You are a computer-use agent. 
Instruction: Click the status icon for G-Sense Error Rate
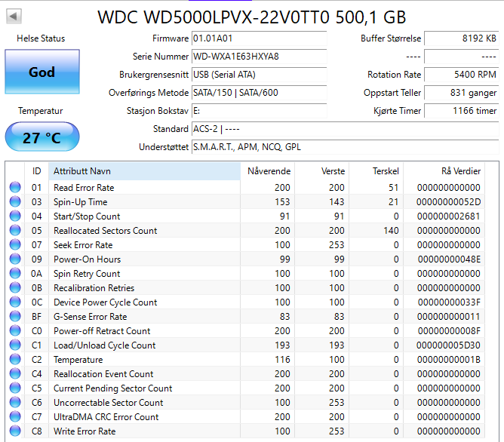pos(14,317)
